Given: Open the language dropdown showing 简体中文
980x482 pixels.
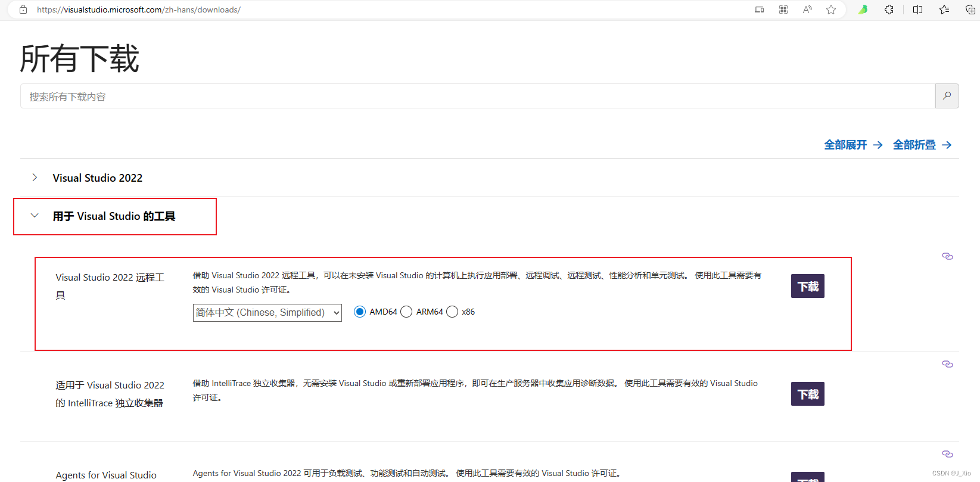Looking at the screenshot, I should [267, 313].
